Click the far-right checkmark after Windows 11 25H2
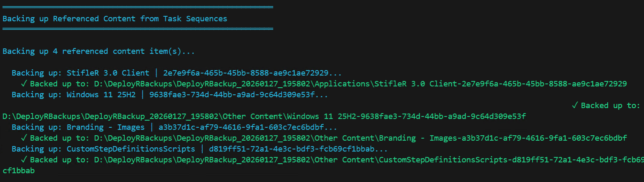This screenshot has width=644, height=182. coord(574,106)
